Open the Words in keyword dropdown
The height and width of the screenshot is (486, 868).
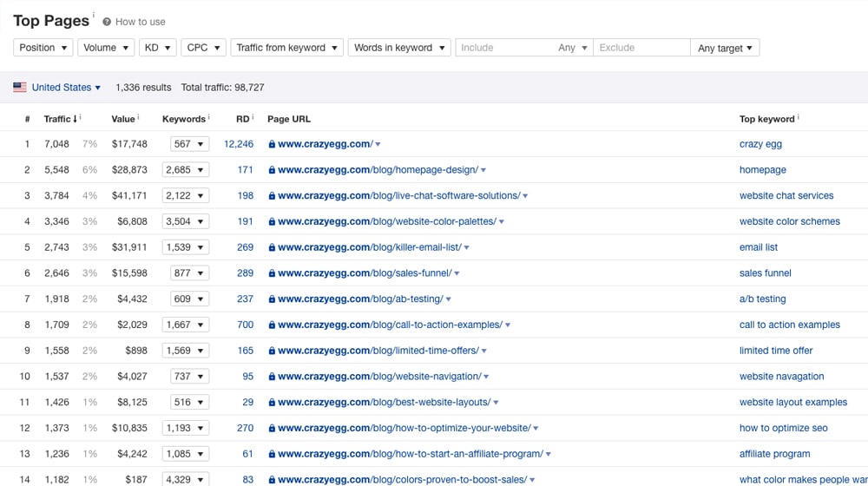(399, 48)
